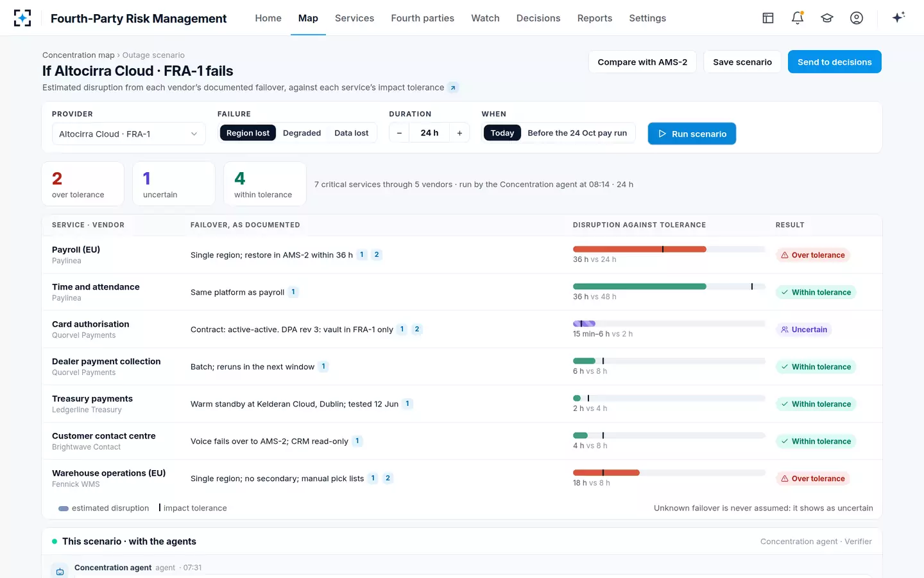This screenshot has height=578, width=924.
Task: Increase duration with the plus stepper
Action: tap(459, 133)
